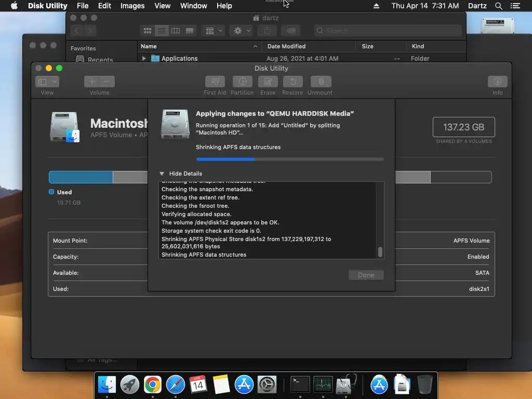Go forward in the Finder window
Viewport: 532px width, 399px height.
(90, 31)
